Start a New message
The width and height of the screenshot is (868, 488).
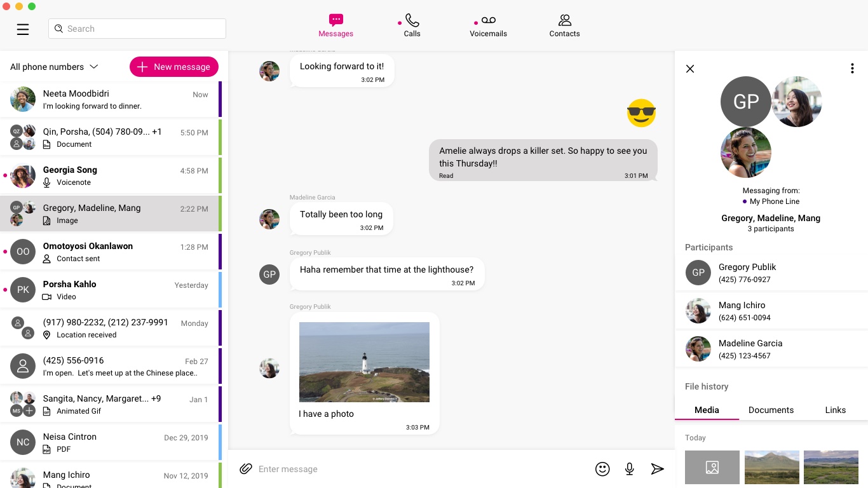tap(174, 67)
